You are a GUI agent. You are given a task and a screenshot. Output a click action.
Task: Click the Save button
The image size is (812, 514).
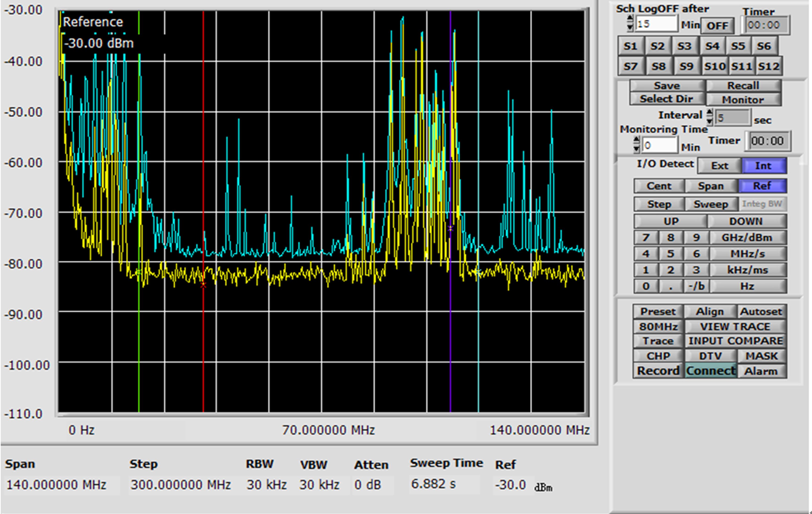click(x=667, y=86)
